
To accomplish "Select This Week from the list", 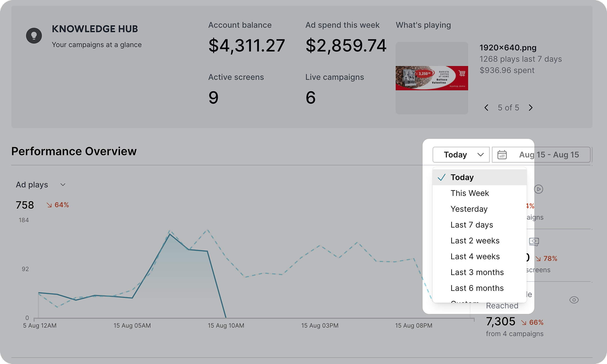I will click(x=469, y=193).
